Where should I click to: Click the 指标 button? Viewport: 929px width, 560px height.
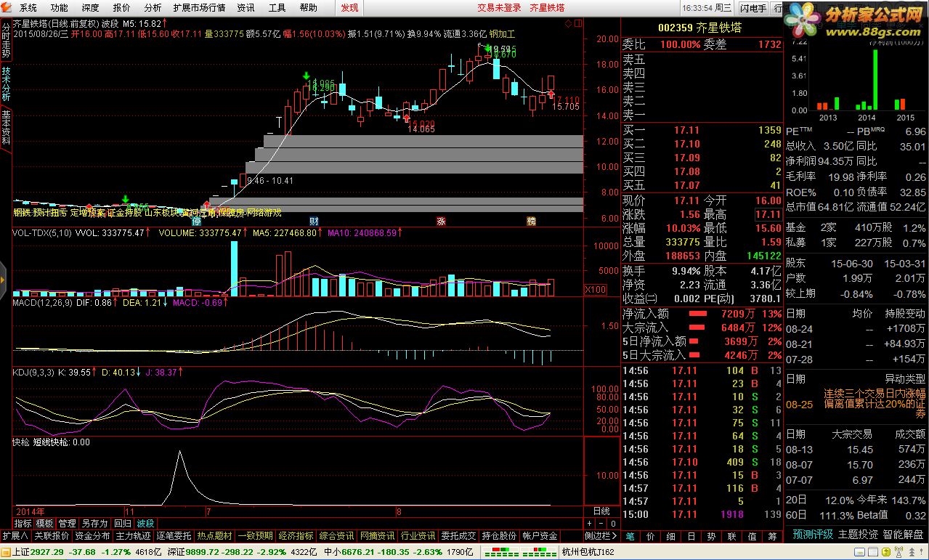pos(23,524)
